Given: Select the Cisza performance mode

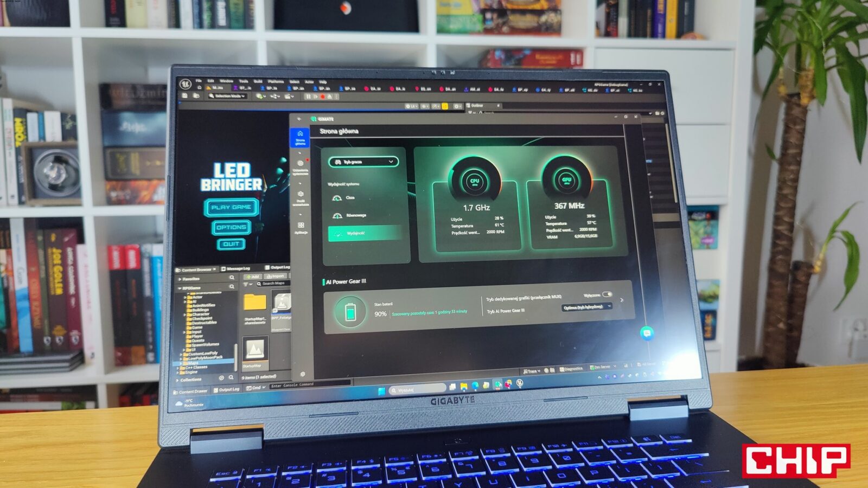Looking at the screenshot, I should point(350,198).
